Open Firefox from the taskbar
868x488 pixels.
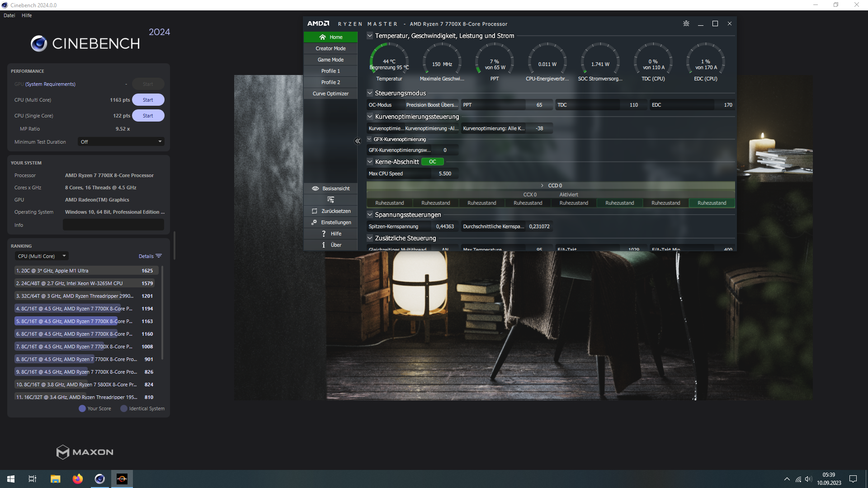(x=77, y=479)
